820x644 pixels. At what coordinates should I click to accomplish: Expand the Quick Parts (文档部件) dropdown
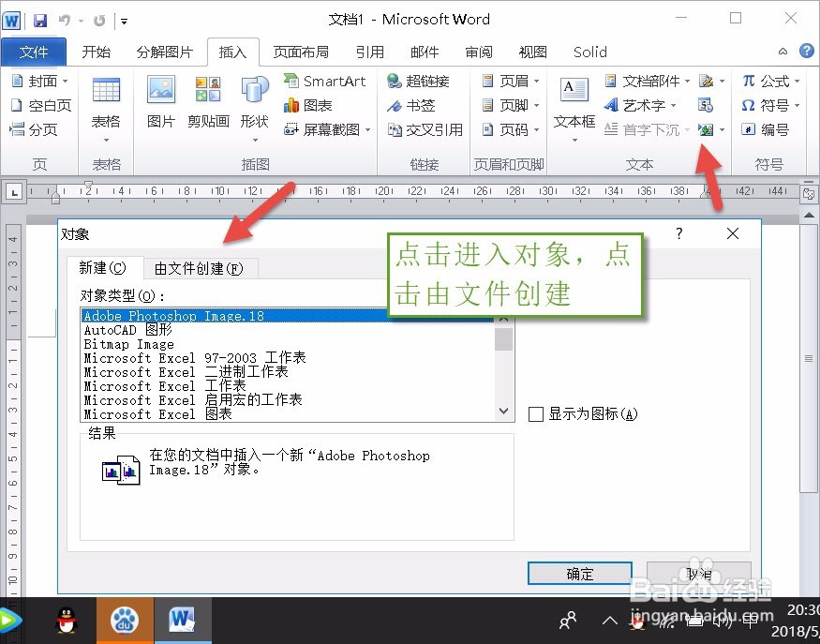(687, 82)
